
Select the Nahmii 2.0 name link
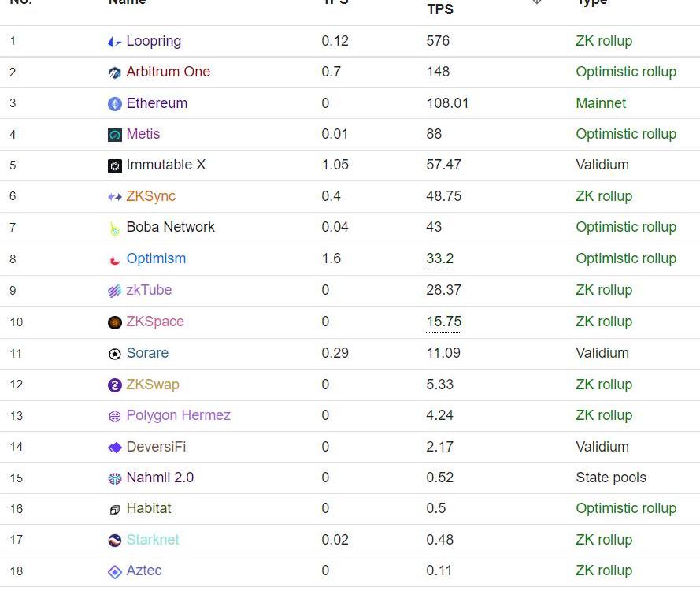(x=160, y=478)
